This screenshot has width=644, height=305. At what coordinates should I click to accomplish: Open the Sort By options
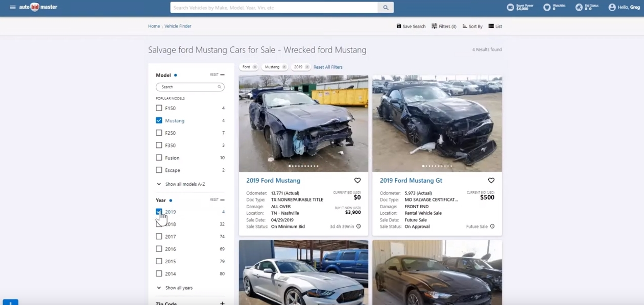point(472,26)
